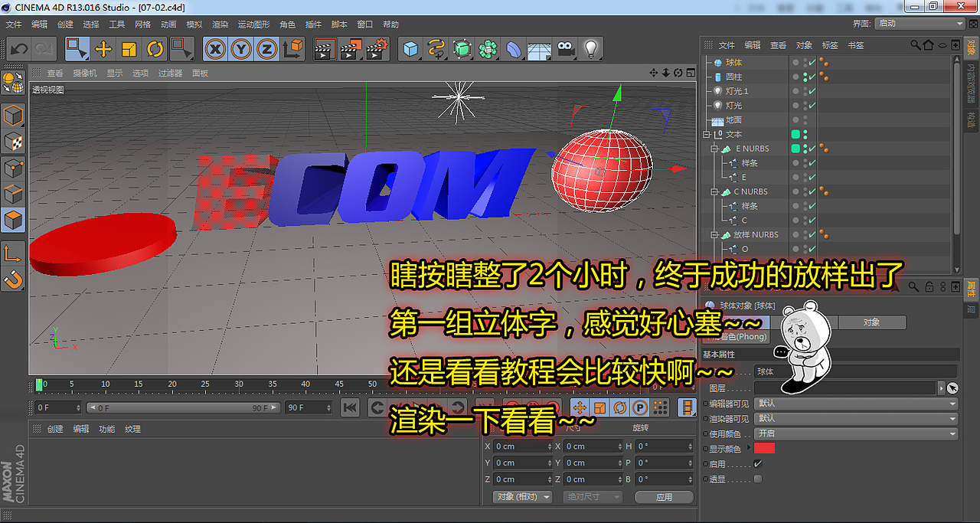The image size is (980, 523).
Task: Switch to the 构造 side tab
Action: [972, 119]
